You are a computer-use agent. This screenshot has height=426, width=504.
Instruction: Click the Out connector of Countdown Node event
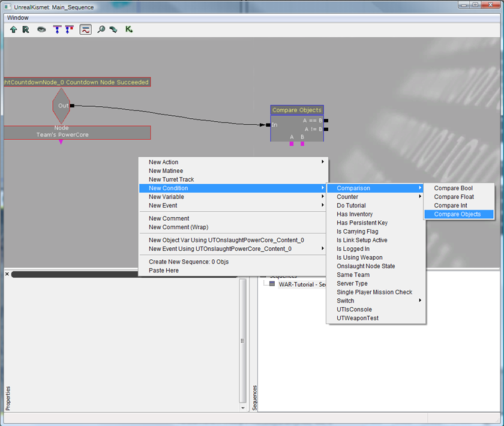pos(73,106)
